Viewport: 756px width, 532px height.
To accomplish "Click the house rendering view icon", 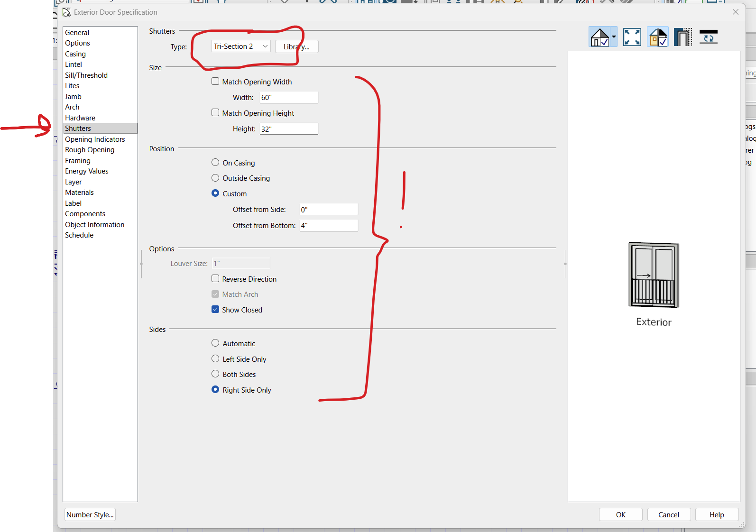I will (x=599, y=37).
